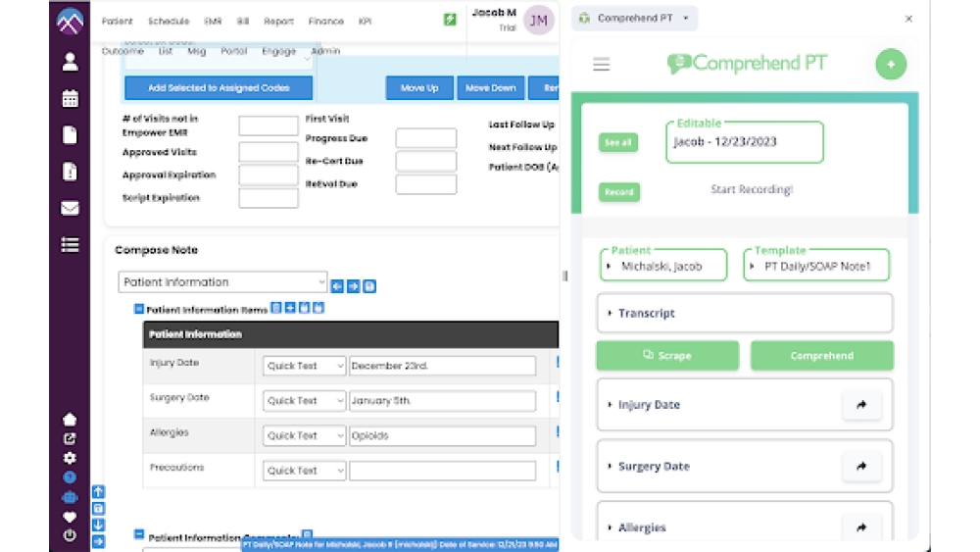Expand the Template selector PT Daily/SOAP Note1
The image size is (980, 552).
coord(816,267)
